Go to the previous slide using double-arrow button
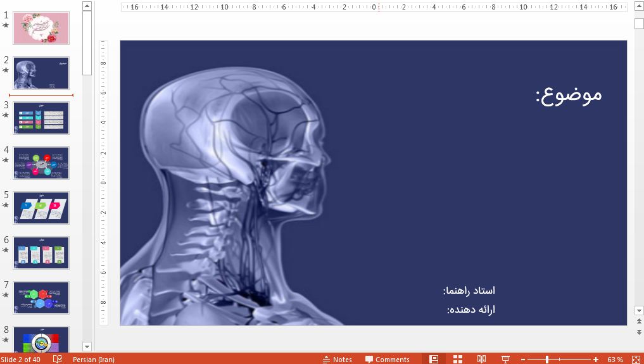The image size is (644, 364). pyautogui.click(x=639, y=322)
